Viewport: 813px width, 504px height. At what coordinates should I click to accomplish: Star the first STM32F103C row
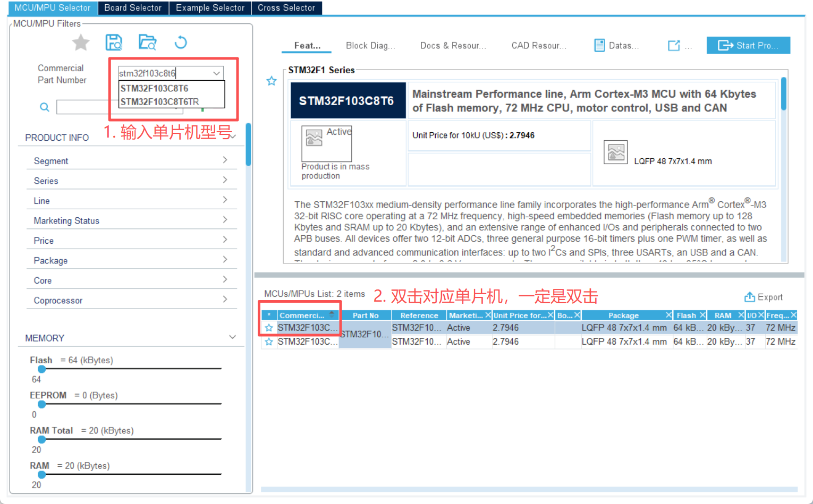[269, 328]
